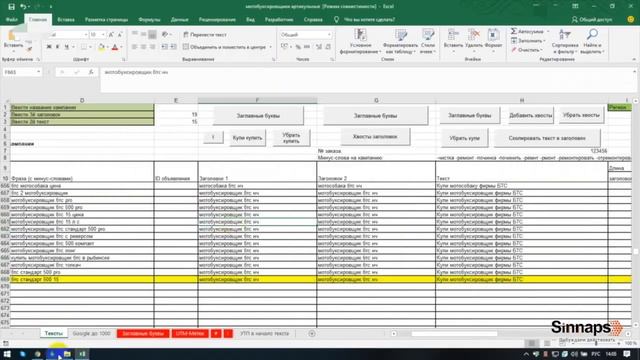This screenshot has height=360, width=640.
Task: Align the text to the left
Action: (x=135, y=47)
